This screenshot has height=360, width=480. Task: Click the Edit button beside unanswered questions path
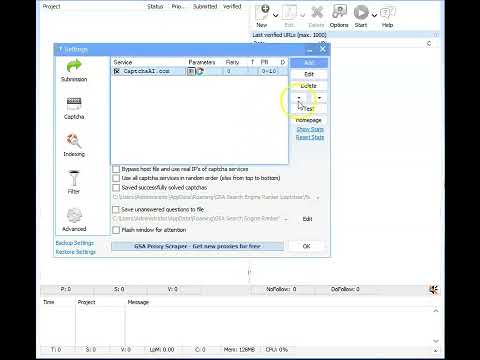(307, 219)
